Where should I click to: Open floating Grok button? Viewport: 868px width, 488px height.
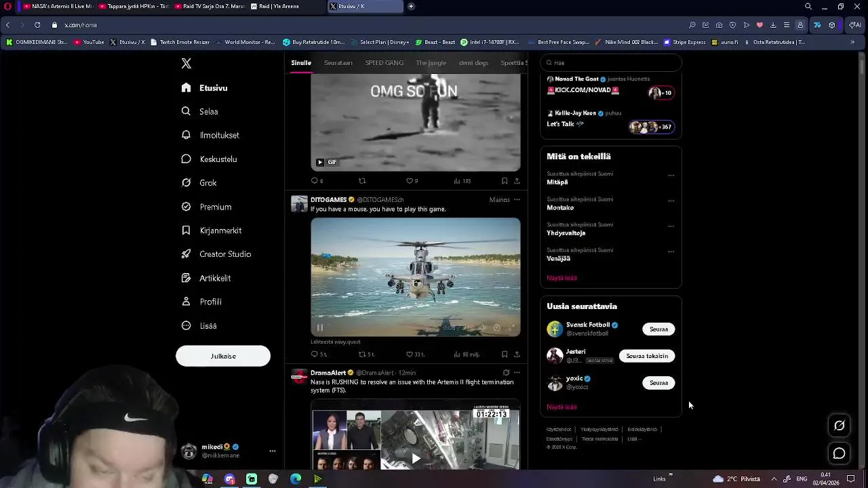click(840, 426)
